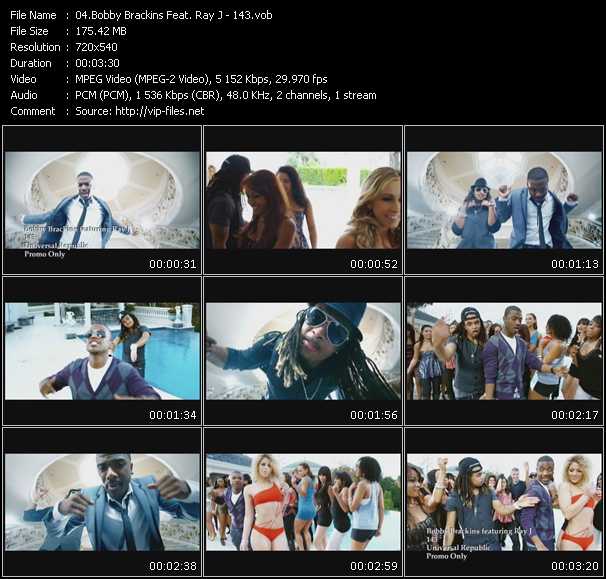Click the 'Duration' label
The width and height of the screenshot is (606, 579).
(31, 63)
